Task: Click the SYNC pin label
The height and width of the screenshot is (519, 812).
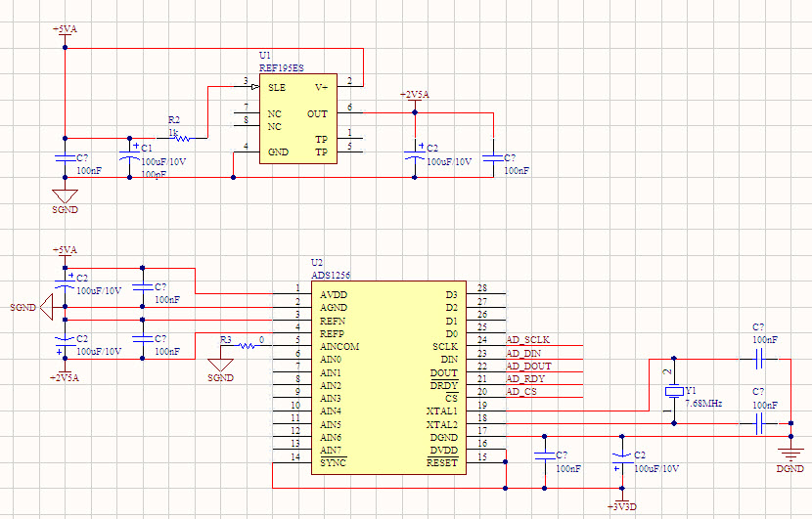Action: coord(333,463)
